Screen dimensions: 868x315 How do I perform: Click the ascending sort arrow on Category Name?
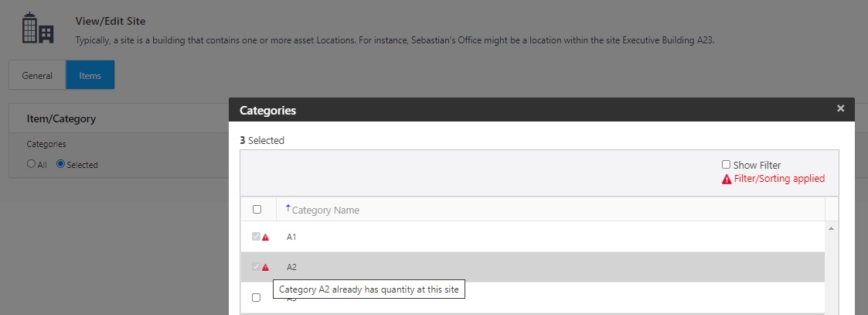coord(288,208)
